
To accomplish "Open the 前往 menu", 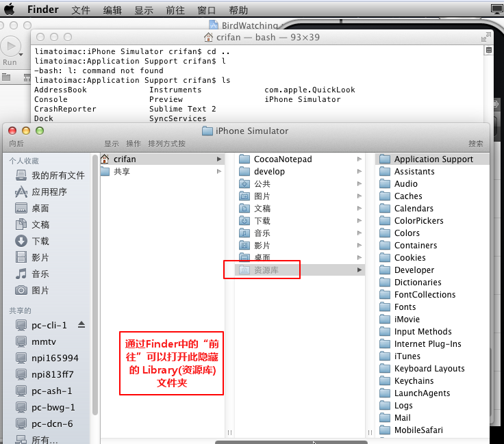I will click(175, 10).
